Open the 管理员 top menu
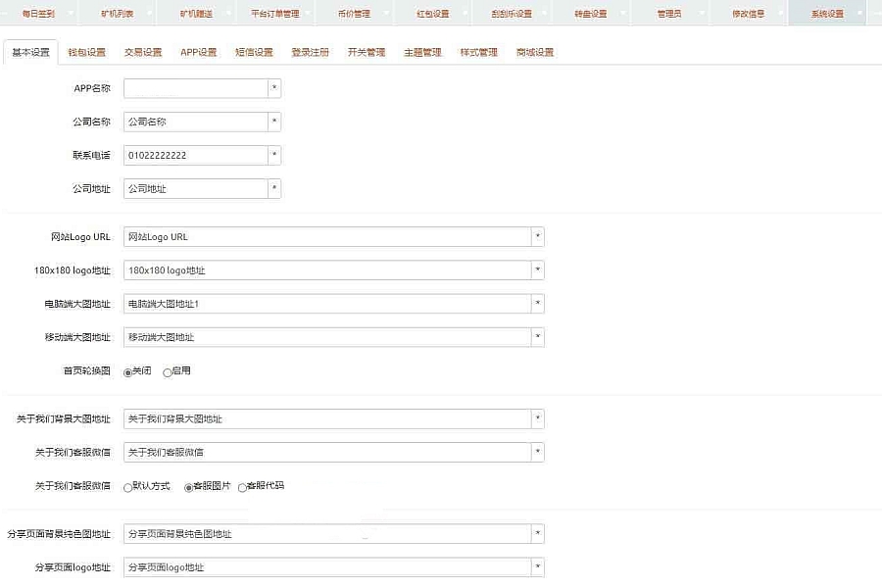The width and height of the screenshot is (882, 588). coord(669,13)
